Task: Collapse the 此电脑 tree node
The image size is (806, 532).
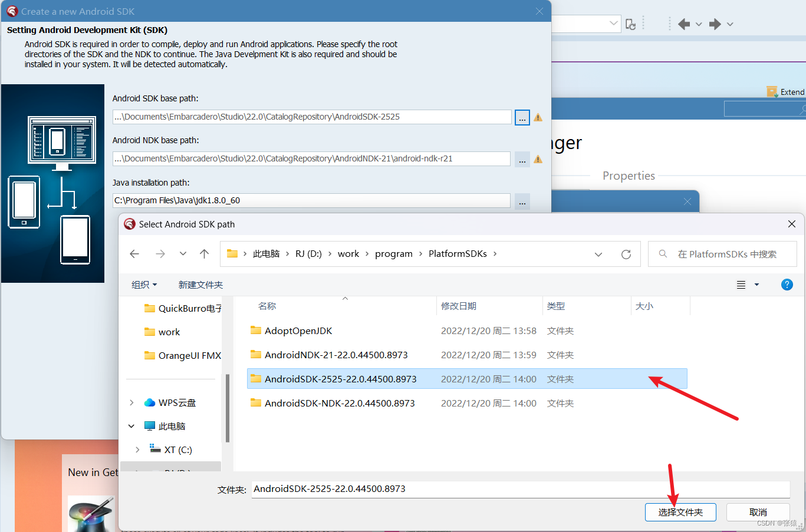Action: (131, 425)
